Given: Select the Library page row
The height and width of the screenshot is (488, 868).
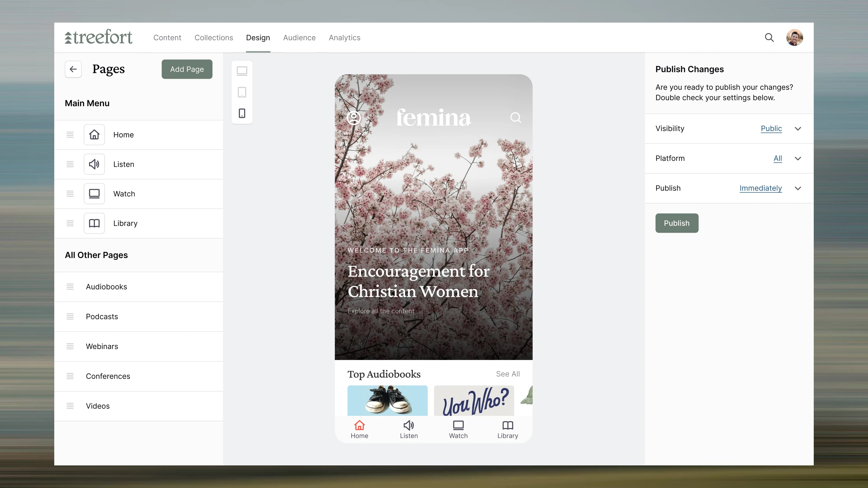Looking at the screenshot, I should (139, 223).
